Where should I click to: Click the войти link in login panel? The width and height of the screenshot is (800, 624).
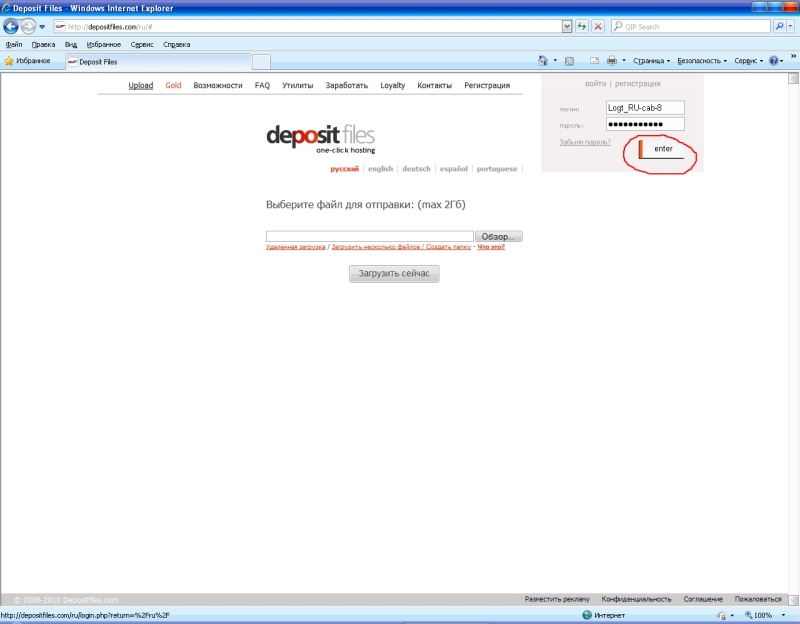pos(595,83)
